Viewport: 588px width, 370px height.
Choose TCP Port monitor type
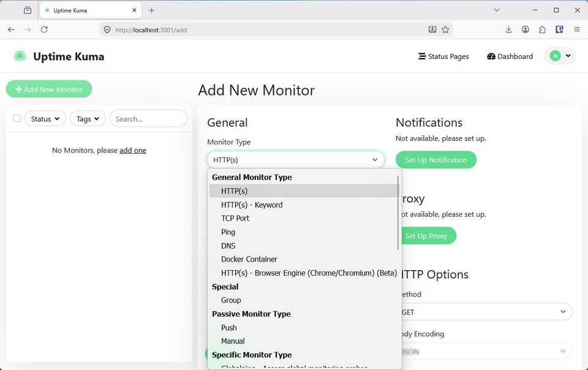coord(304,218)
